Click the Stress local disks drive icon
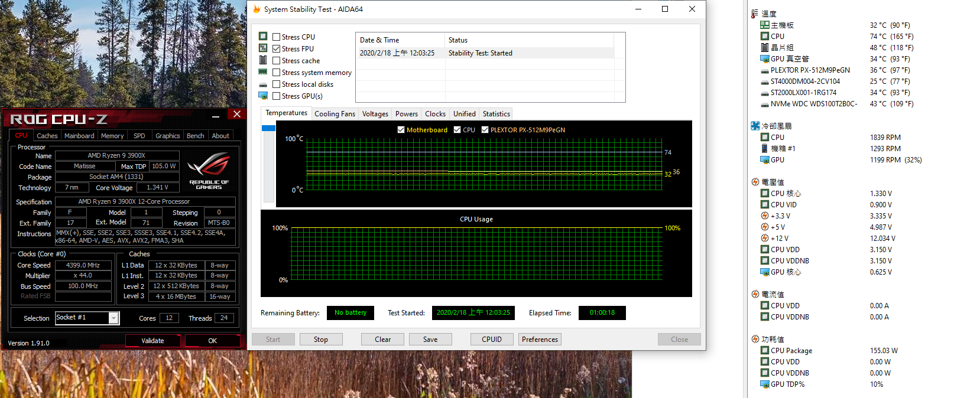The height and width of the screenshot is (398, 980). coord(263,84)
